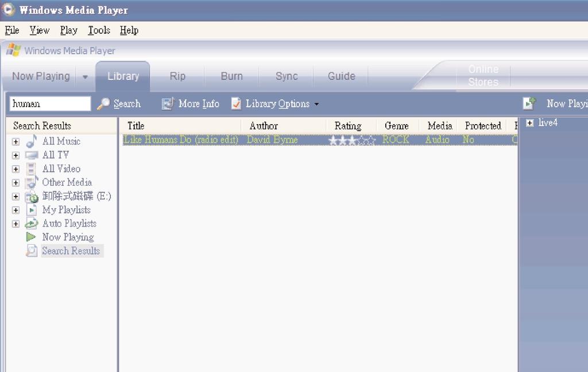The height and width of the screenshot is (372, 588).
Task: Sort by the Rating column header
Action: click(x=348, y=126)
